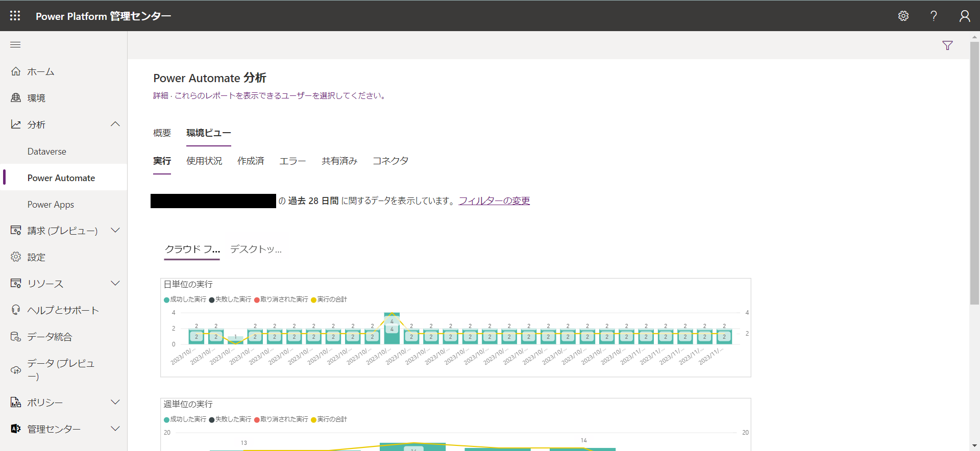Select the エラー report tab
The height and width of the screenshot is (451, 980).
292,161
